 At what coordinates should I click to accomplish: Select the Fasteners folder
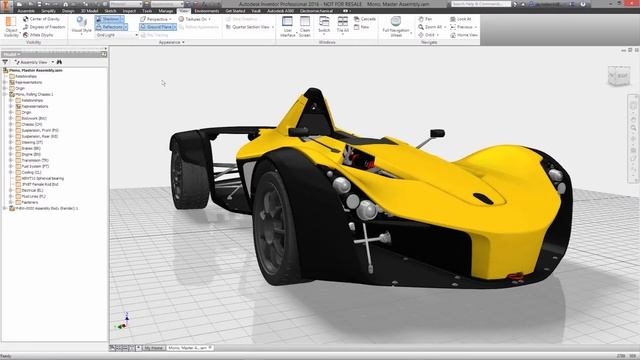pos(27,202)
